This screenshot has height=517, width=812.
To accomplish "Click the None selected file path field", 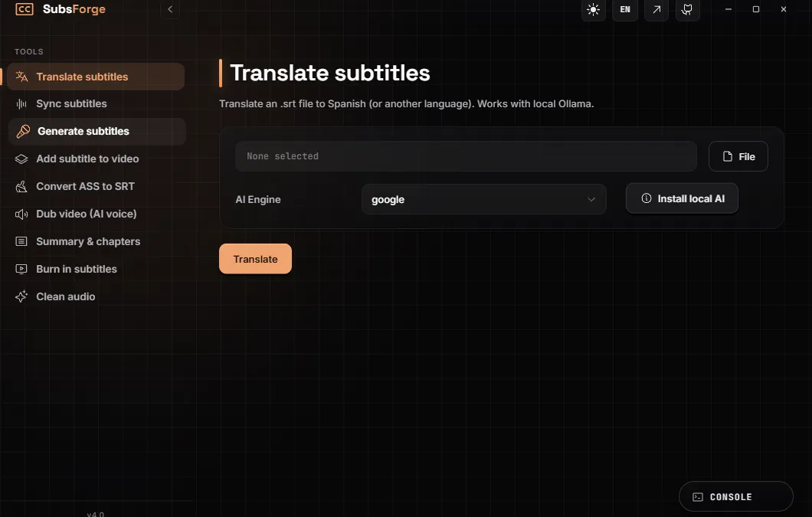I will [466, 156].
